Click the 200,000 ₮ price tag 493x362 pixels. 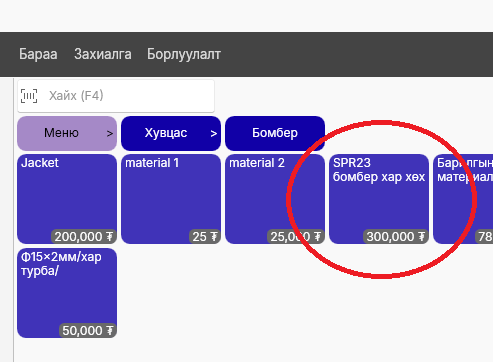tap(84, 237)
